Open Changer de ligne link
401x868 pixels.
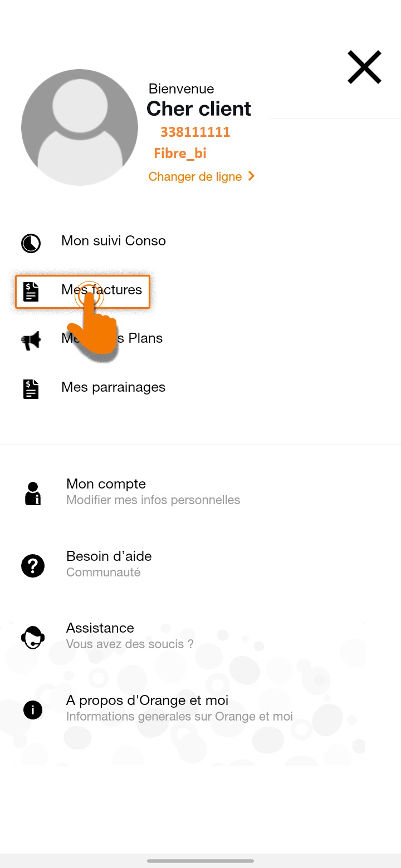point(201,176)
